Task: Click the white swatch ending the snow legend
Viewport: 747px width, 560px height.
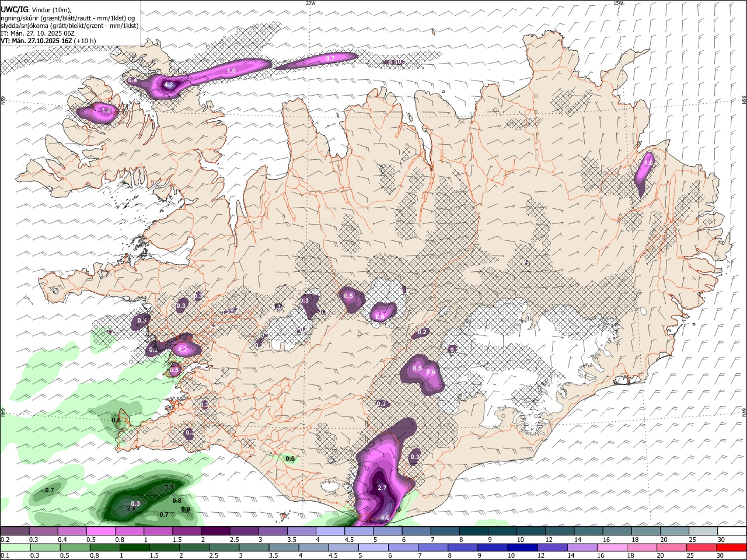Action: [732, 531]
